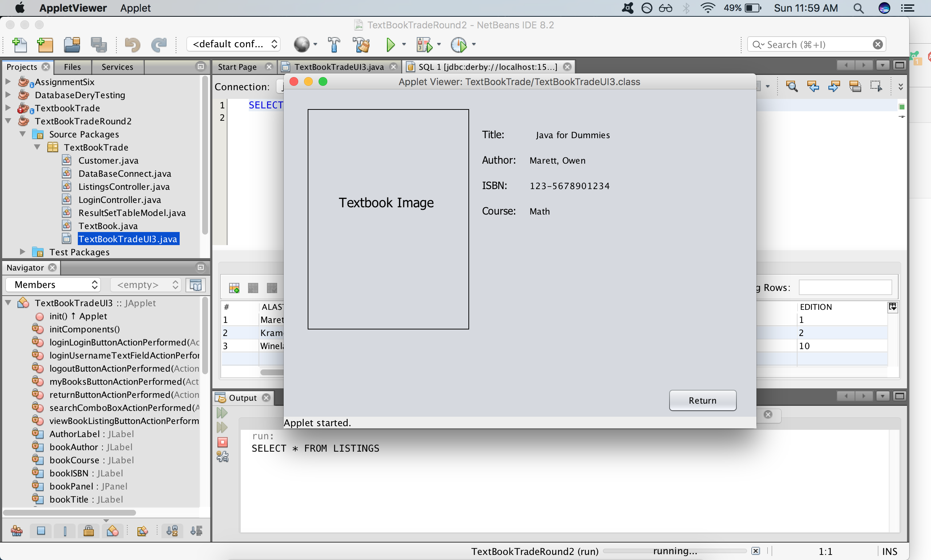Click the Build Project hammer icon
This screenshot has height=560, width=931.
point(334,44)
